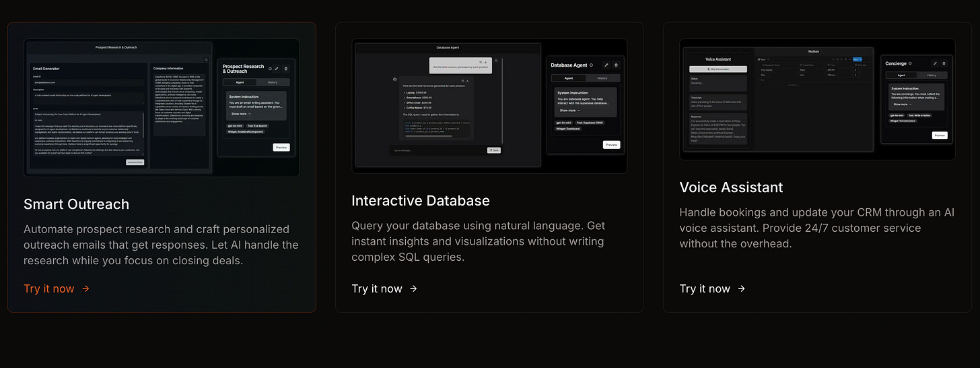Click the info icon beside Concierge title
980x368 pixels.
click(910, 63)
